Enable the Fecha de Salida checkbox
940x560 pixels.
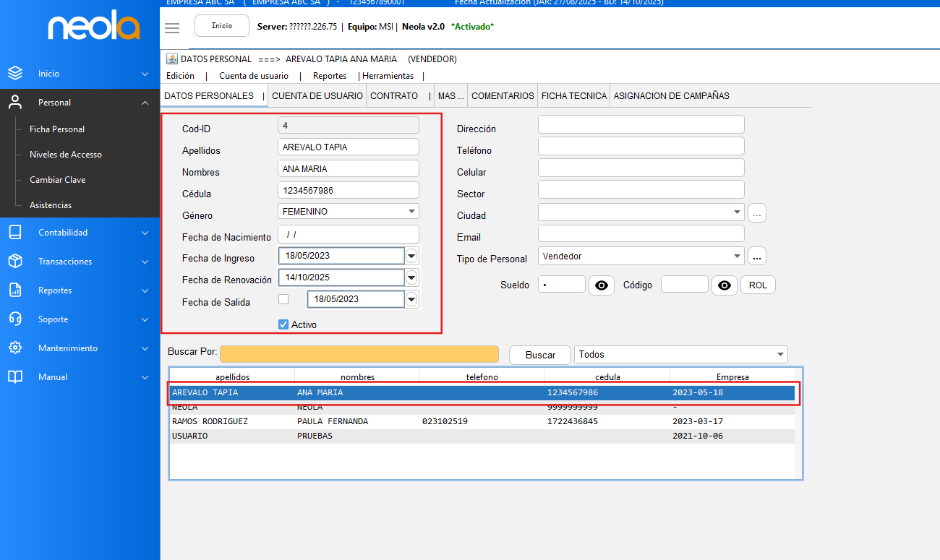283,299
